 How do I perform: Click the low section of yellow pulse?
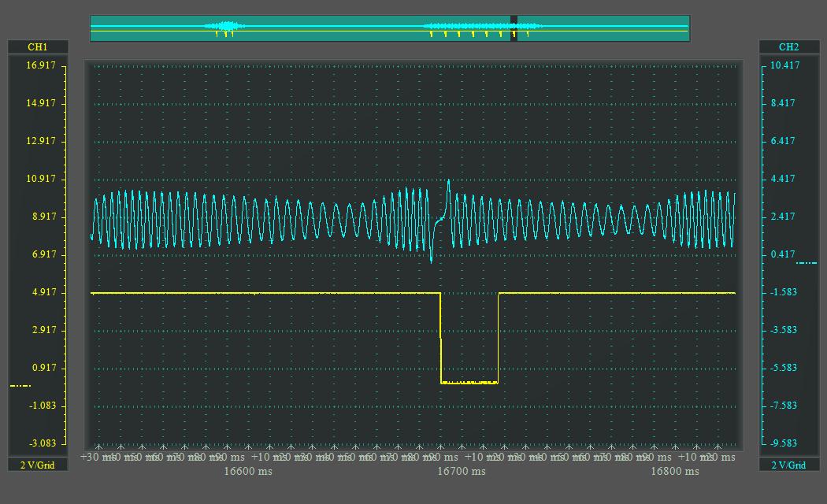coord(469,383)
